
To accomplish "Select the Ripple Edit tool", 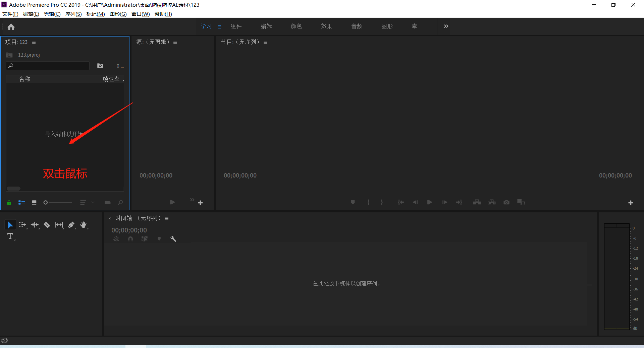I will pos(35,225).
